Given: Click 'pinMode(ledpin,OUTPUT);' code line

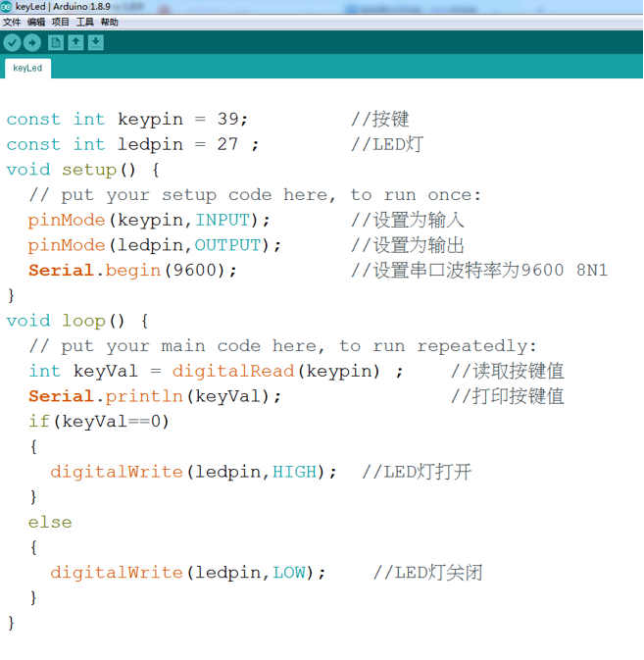Looking at the screenshot, I should pos(154,245).
